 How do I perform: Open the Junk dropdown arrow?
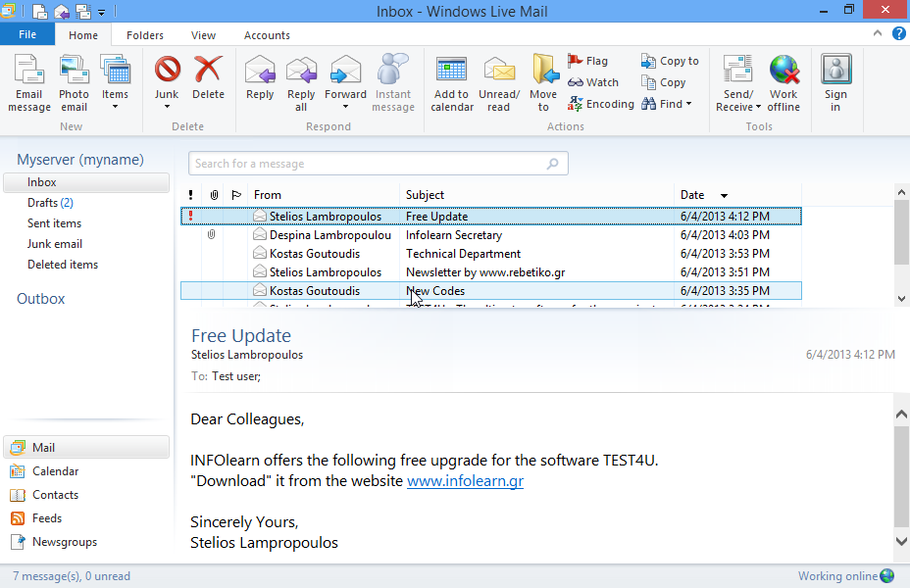click(x=167, y=107)
